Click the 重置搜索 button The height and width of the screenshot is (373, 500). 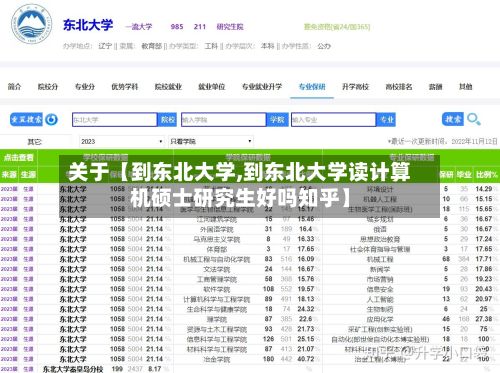click(x=26, y=119)
